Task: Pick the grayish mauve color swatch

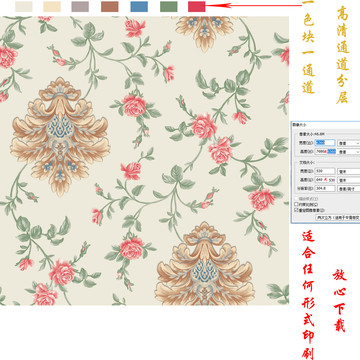Action: coord(80,6)
